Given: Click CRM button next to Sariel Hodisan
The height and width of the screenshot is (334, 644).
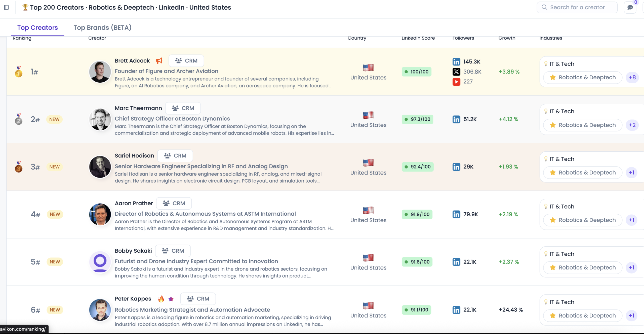Looking at the screenshot, I should pos(175,156).
